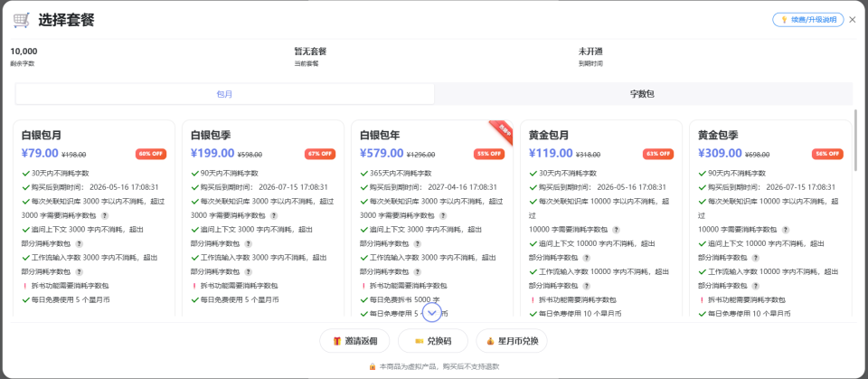The height and width of the screenshot is (379, 868).
Task: Click struck-through ¥198.00 original price
Action: [x=73, y=156]
